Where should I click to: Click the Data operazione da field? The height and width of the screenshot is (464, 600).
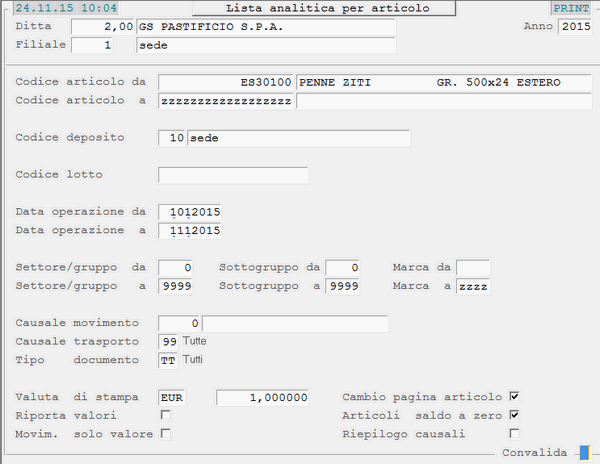click(190, 212)
